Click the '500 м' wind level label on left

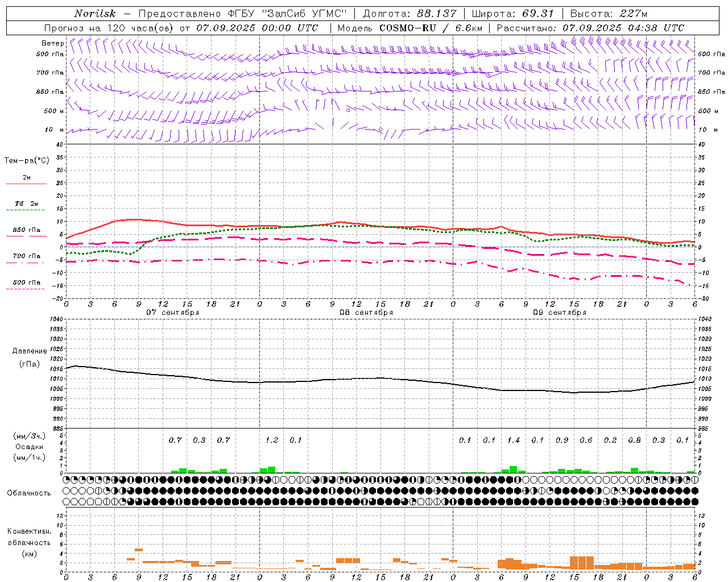tap(54, 111)
